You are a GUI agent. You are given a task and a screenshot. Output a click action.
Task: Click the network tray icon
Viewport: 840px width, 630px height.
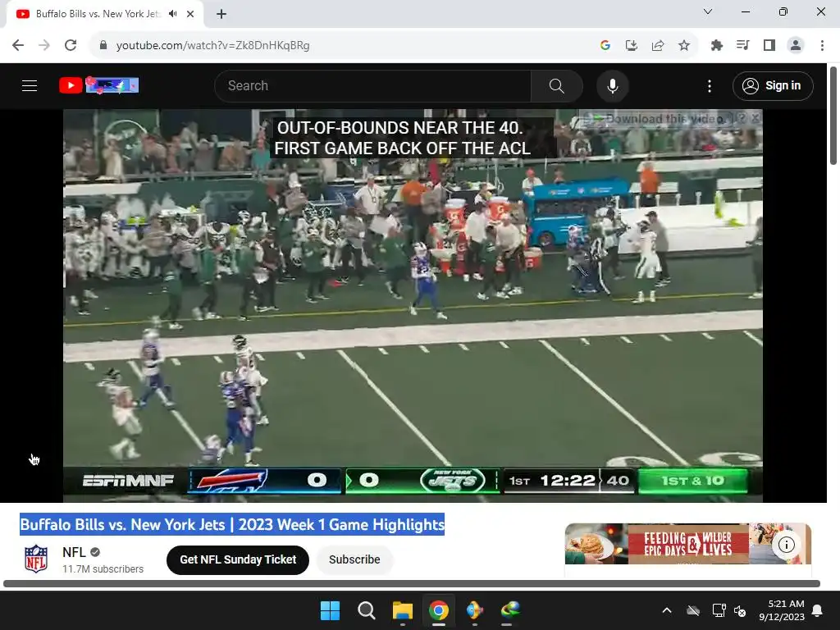point(719,610)
